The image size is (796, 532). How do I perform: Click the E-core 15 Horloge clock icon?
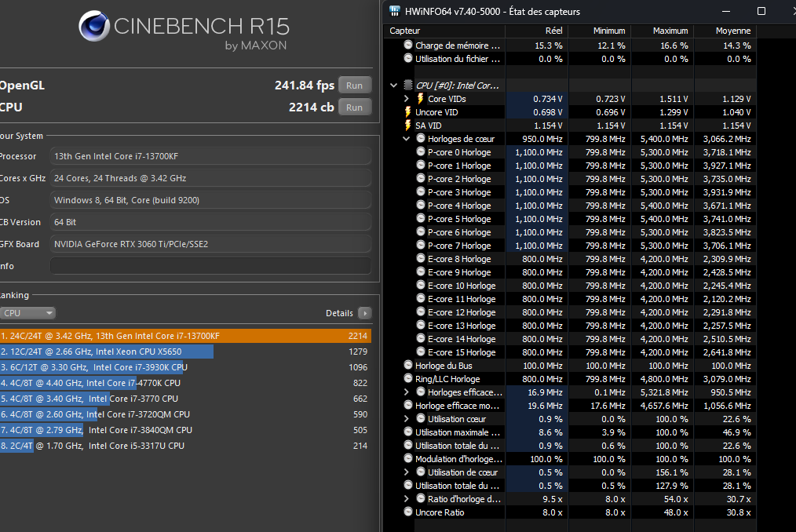coord(421,352)
